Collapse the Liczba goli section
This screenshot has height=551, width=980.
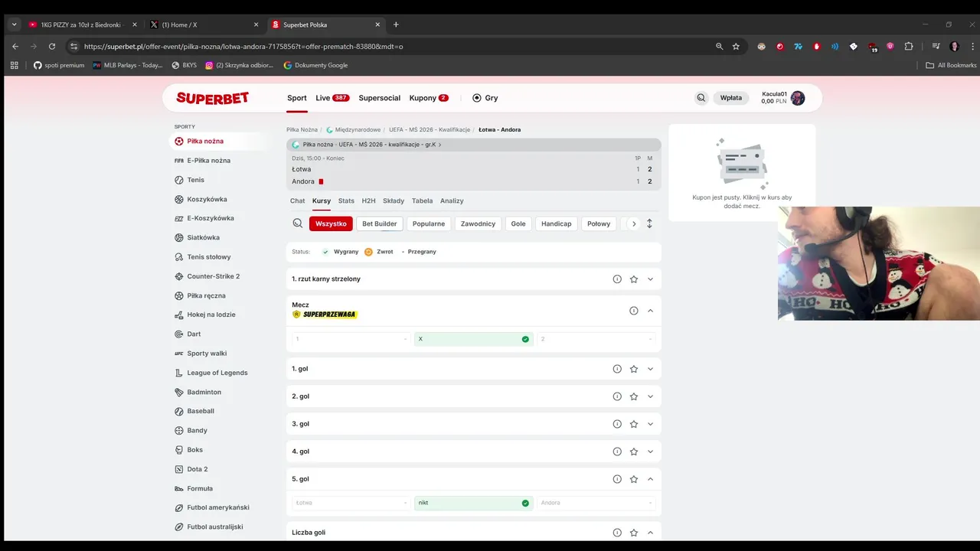(651, 533)
